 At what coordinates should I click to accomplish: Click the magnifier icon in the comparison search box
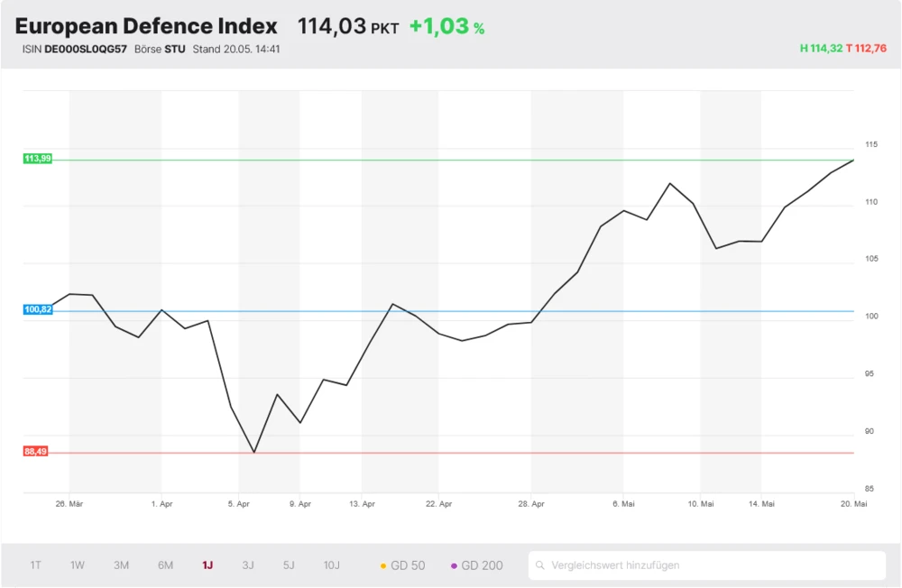[x=541, y=565]
